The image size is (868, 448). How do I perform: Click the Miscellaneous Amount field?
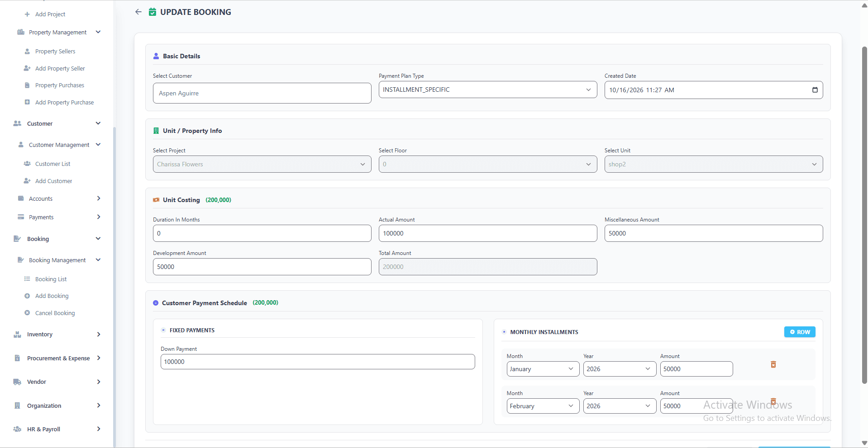[x=714, y=233]
